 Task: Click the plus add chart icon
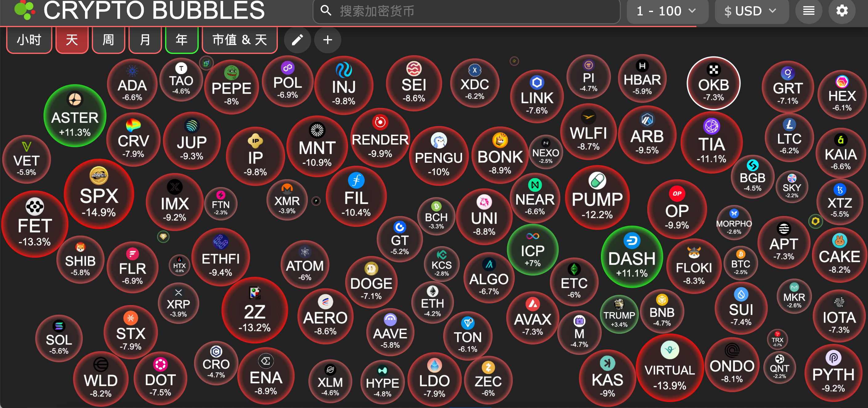tap(327, 40)
